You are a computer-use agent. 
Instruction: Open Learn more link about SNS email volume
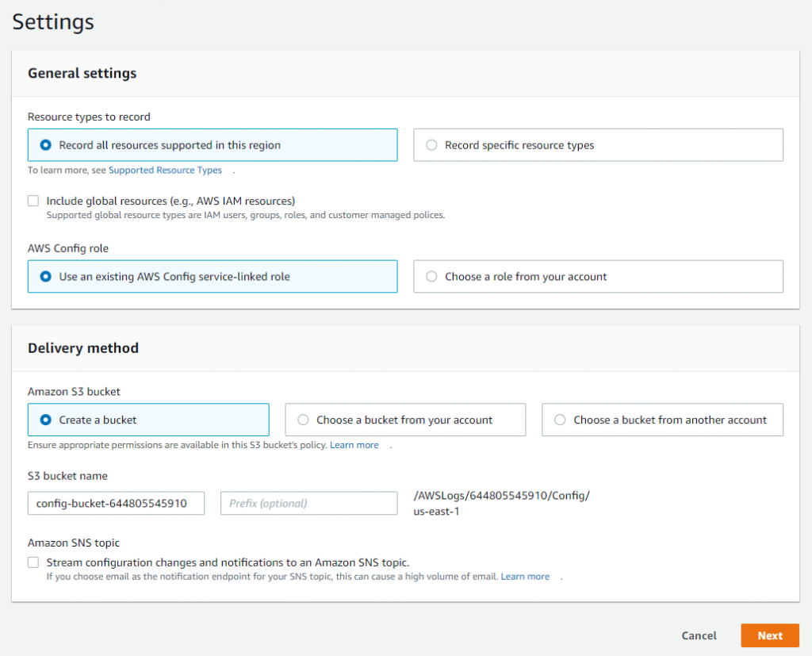click(525, 577)
